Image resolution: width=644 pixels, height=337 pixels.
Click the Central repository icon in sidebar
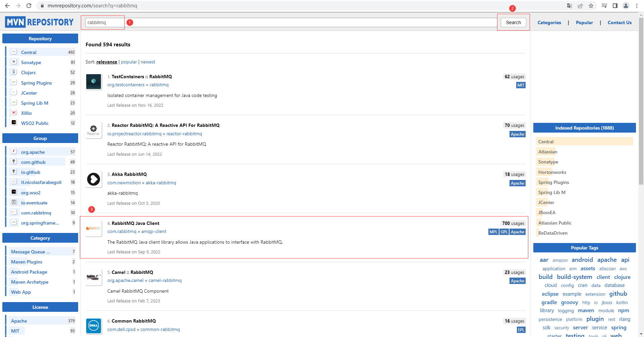click(14, 52)
